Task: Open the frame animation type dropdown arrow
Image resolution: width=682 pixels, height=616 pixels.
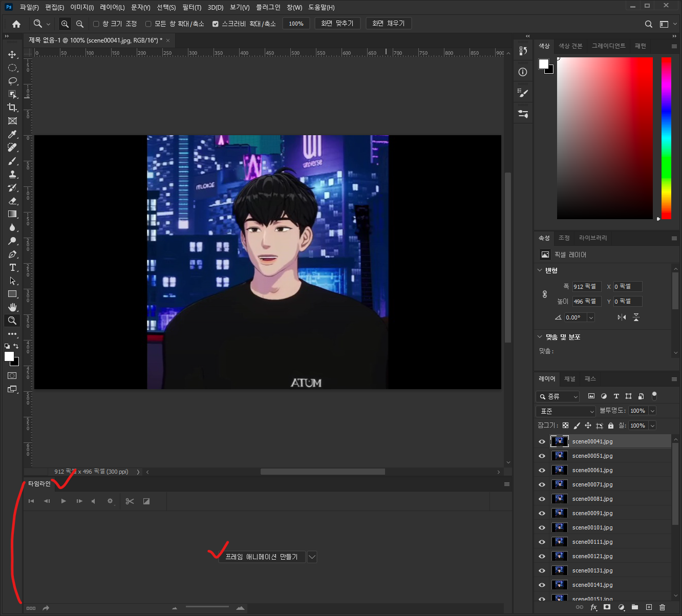Action: [x=312, y=557]
